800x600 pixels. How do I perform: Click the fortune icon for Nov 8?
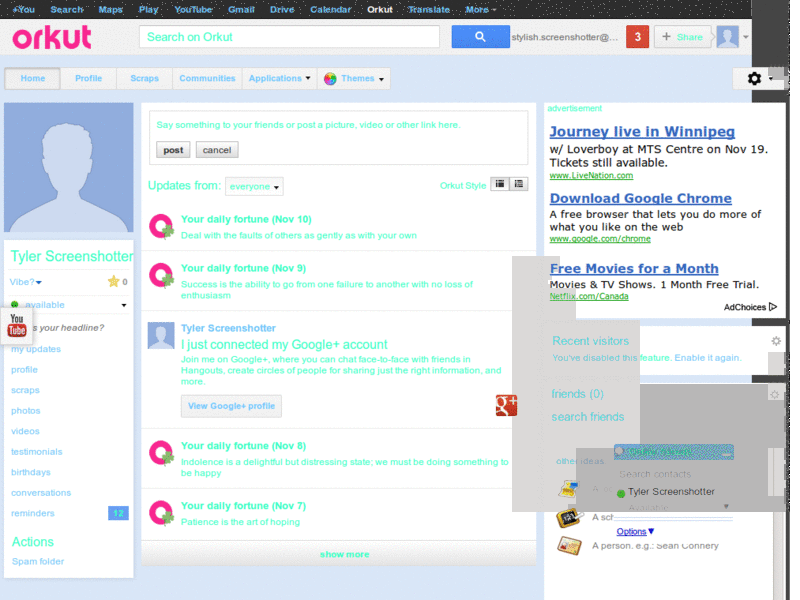coord(161,453)
